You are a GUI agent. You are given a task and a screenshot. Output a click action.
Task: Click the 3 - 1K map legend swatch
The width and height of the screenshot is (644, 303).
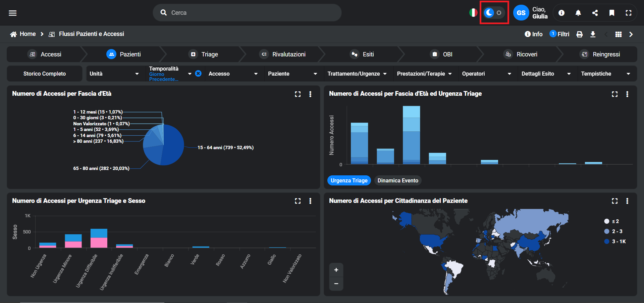(x=606, y=242)
